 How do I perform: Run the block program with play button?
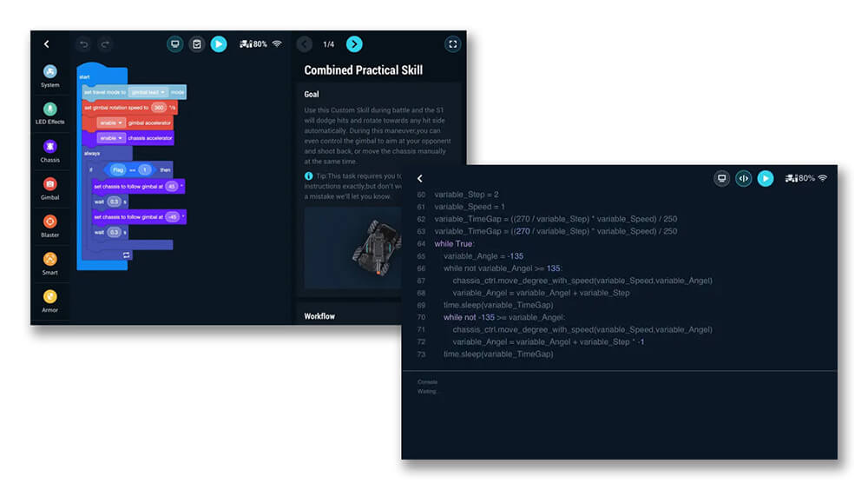point(219,43)
